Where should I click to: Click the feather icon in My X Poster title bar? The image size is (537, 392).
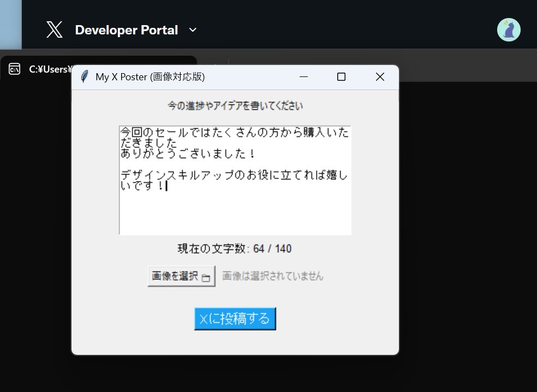click(x=84, y=76)
